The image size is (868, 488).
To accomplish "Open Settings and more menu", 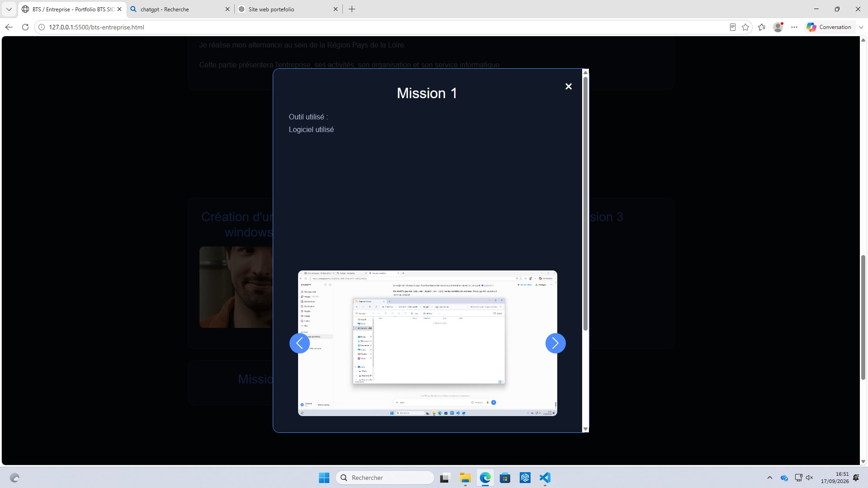I will pos(794,27).
